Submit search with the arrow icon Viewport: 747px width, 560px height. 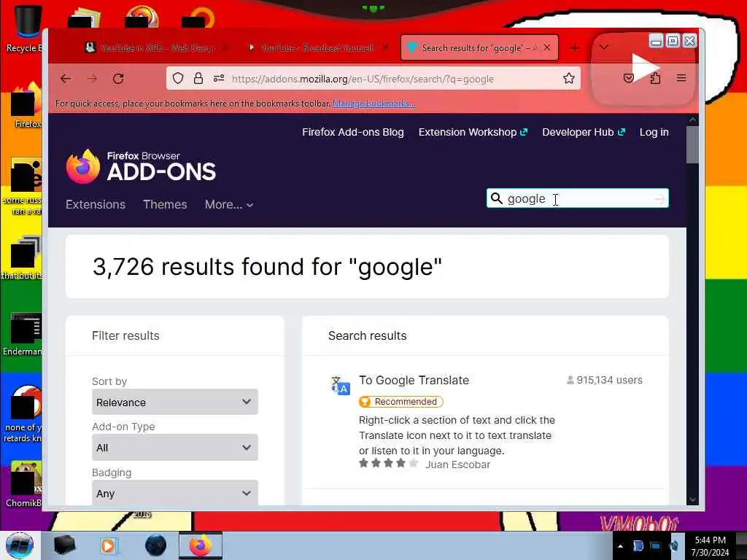[x=659, y=199]
